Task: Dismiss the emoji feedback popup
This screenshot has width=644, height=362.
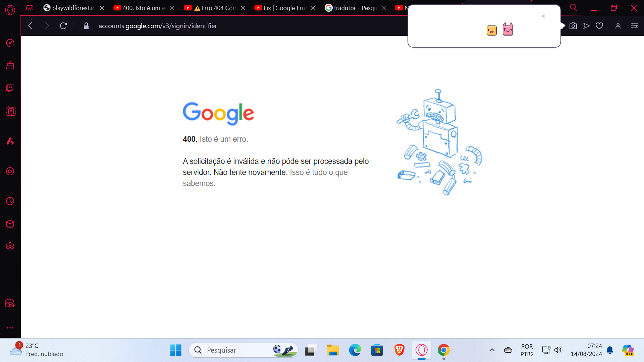Action: (x=543, y=16)
